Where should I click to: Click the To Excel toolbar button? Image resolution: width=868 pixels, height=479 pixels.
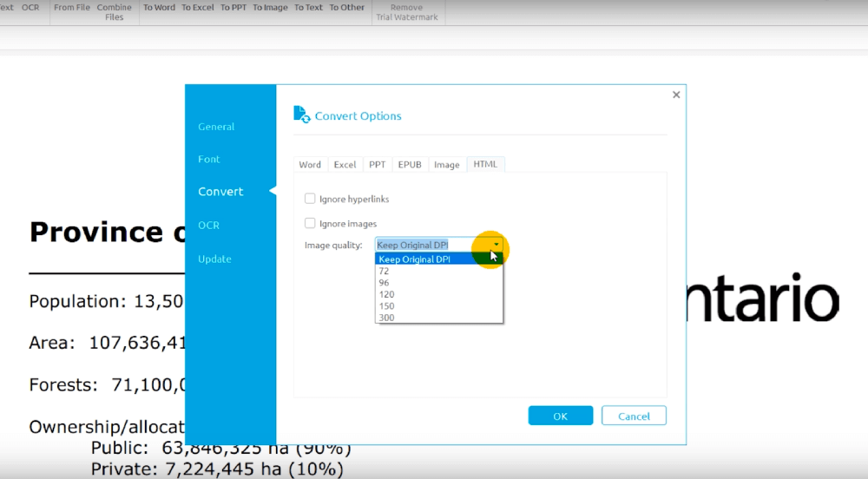point(197,8)
